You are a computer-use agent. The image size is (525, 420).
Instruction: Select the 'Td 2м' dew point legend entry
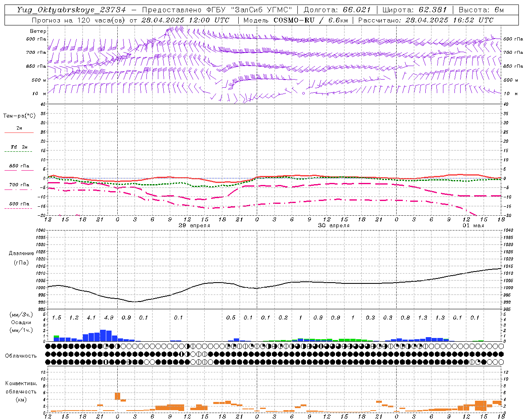click(19, 147)
